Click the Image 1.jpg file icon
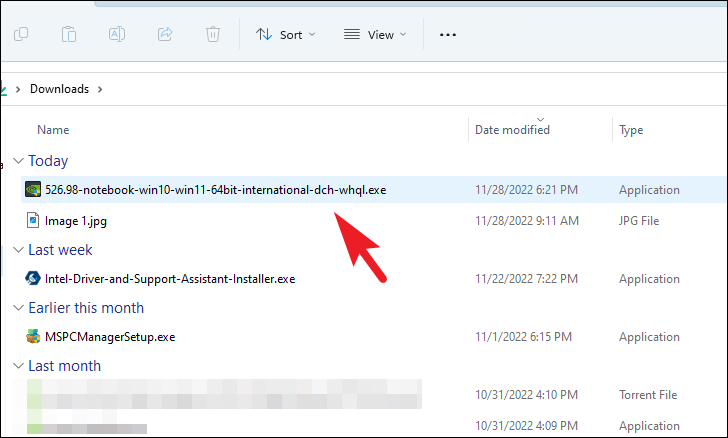Screen dimensions: 728x438 [x=33, y=220]
